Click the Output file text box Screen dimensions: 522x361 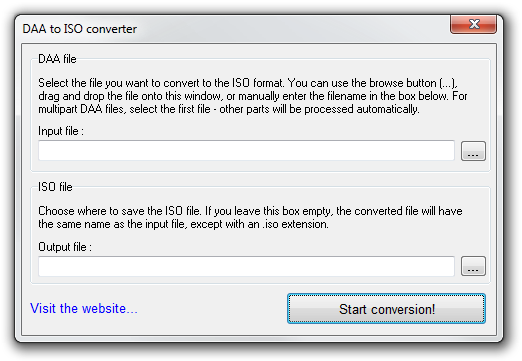pos(246,266)
